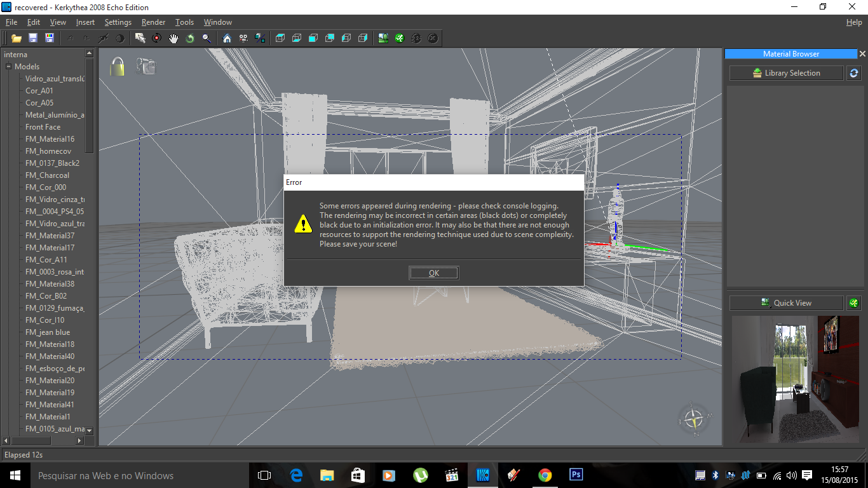Select FM_Cor_B02 tree item

point(46,296)
